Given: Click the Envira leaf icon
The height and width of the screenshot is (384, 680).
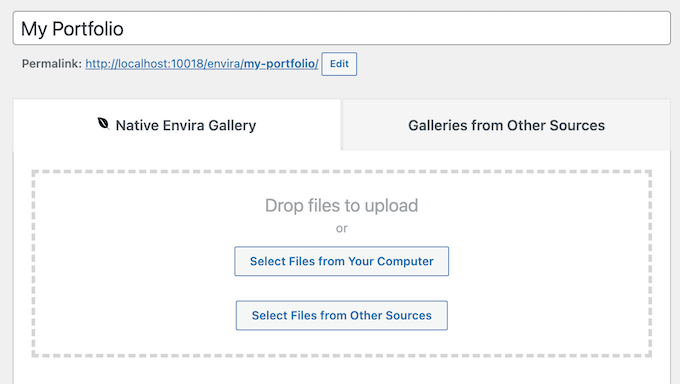Looking at the screenshot, I should pos(103,124).
